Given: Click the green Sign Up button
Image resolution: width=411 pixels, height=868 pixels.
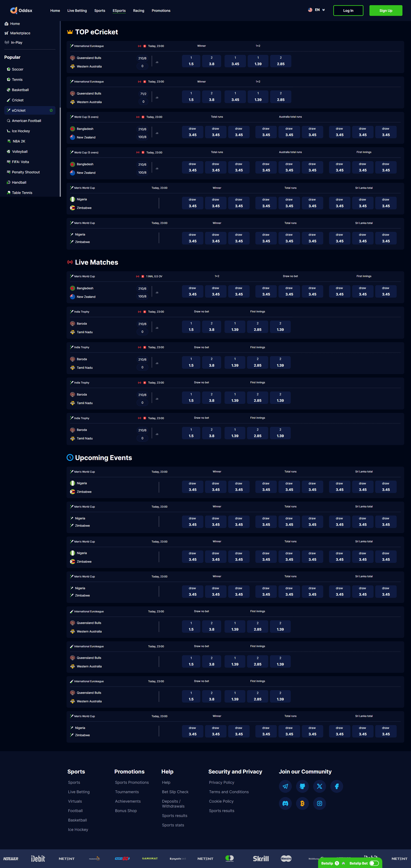Looking at the screenshot, I should (x=386, y=11).
